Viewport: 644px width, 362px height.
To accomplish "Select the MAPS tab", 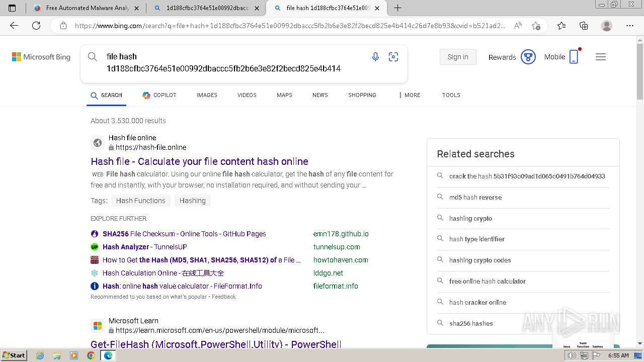I will click(x=284, y=95).
